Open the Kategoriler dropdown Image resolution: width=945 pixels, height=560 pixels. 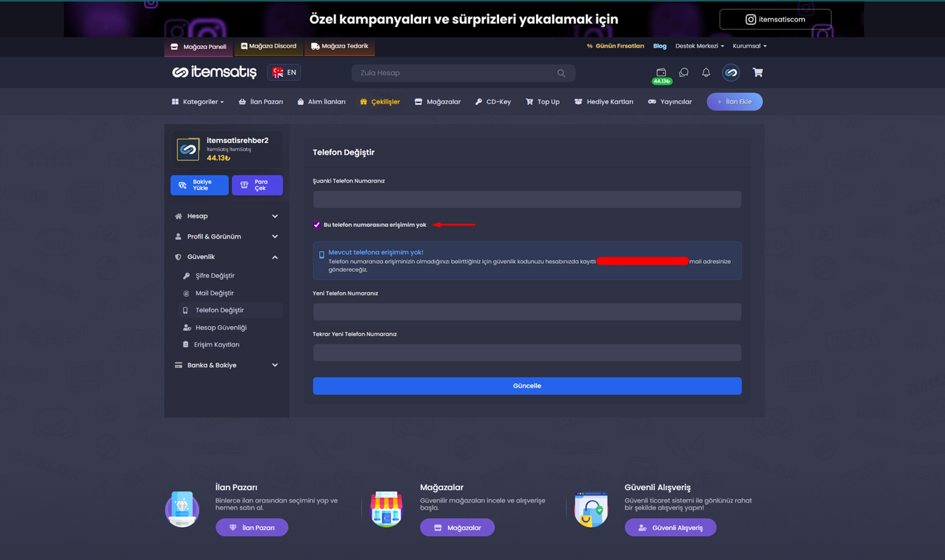pyautogui.click(x=197, y=102)
